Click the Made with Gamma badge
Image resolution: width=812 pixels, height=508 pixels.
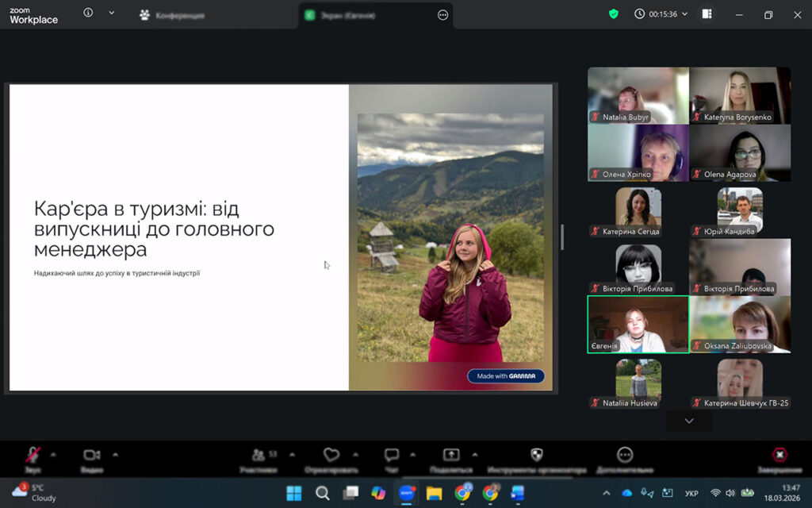tap(505, 376)
